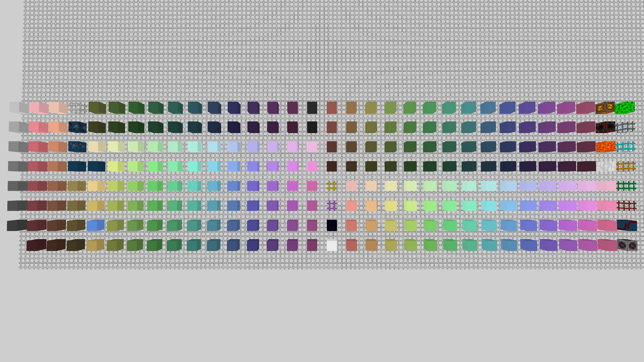Pick the bright blue block among olive blocks
This screenshot has height=362, width=644.
click(x=96, y=225)
